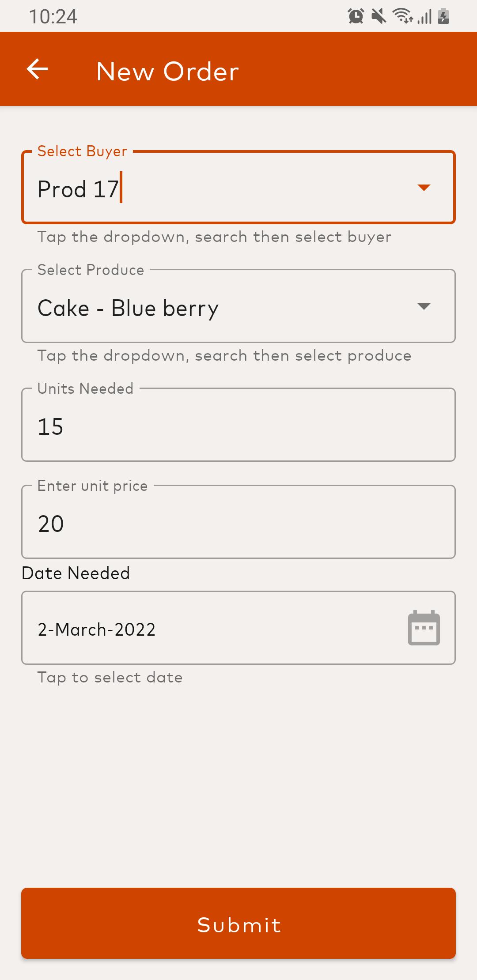Expand the Select Produce dropdown arrow
This screenshot has width=477, height=980.
(424, 306)
